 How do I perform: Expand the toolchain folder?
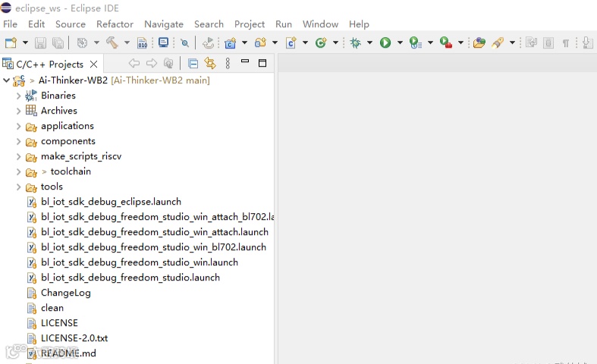tap(18, 171)
